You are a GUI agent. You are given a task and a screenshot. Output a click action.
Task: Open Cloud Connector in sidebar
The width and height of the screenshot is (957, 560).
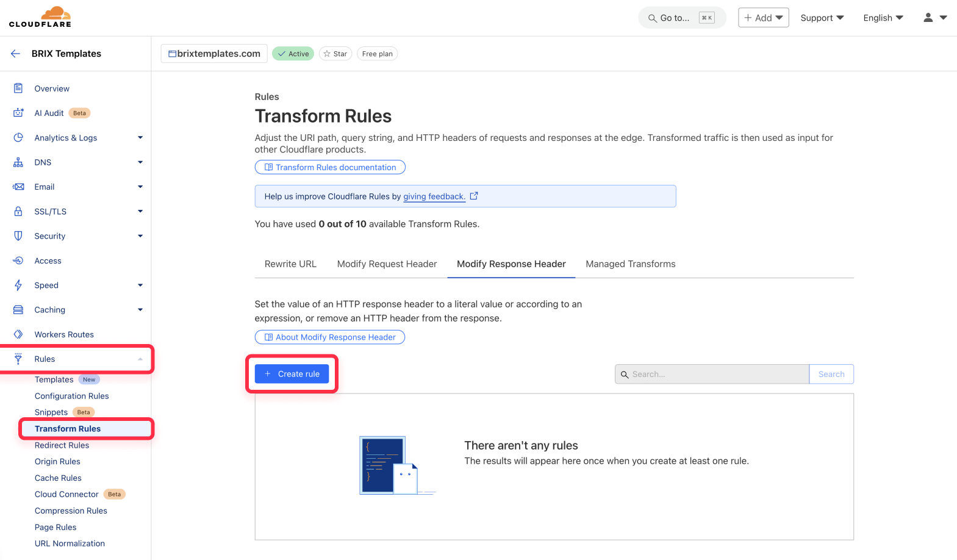[66, 494]
